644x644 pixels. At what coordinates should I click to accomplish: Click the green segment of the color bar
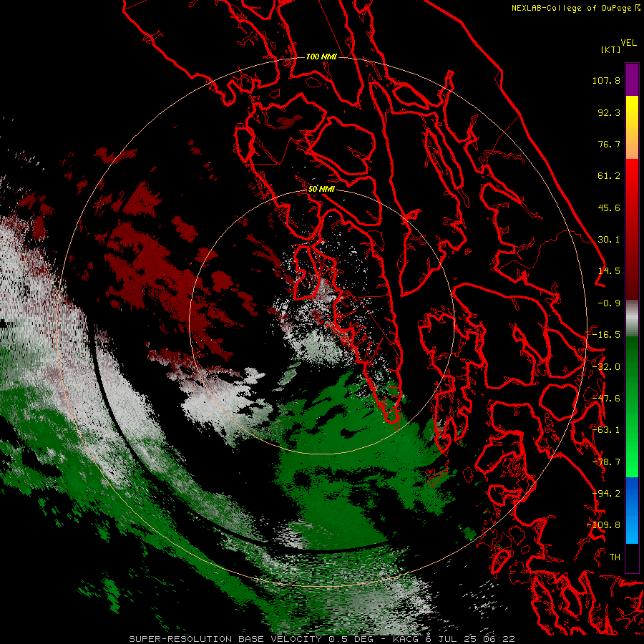tap(632, 406)
